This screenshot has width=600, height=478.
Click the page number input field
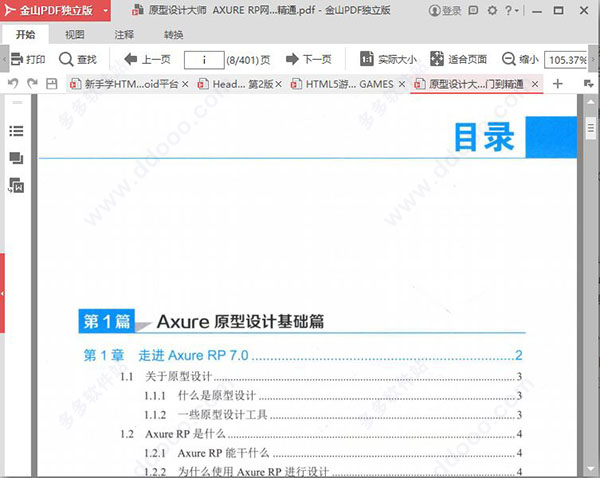point(204,60)
